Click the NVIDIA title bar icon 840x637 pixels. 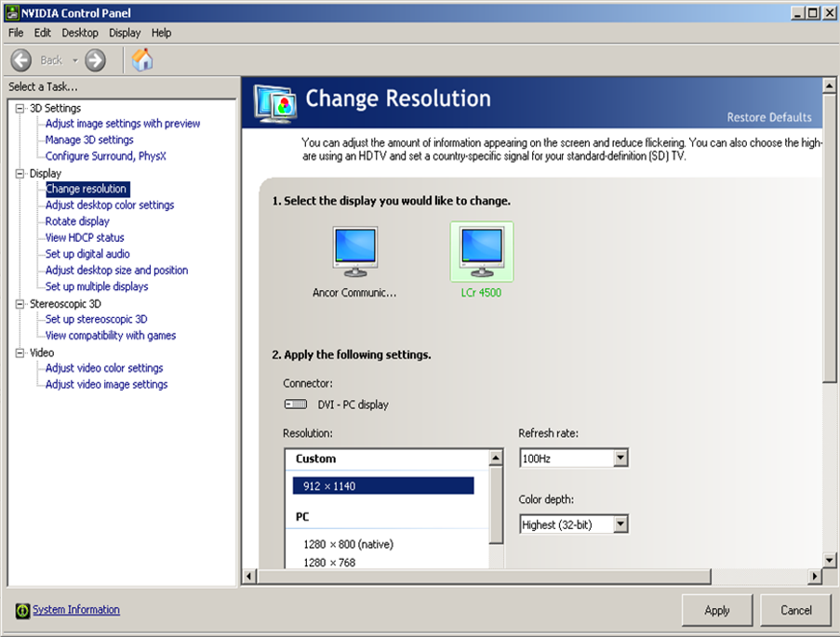pos(12,13)
